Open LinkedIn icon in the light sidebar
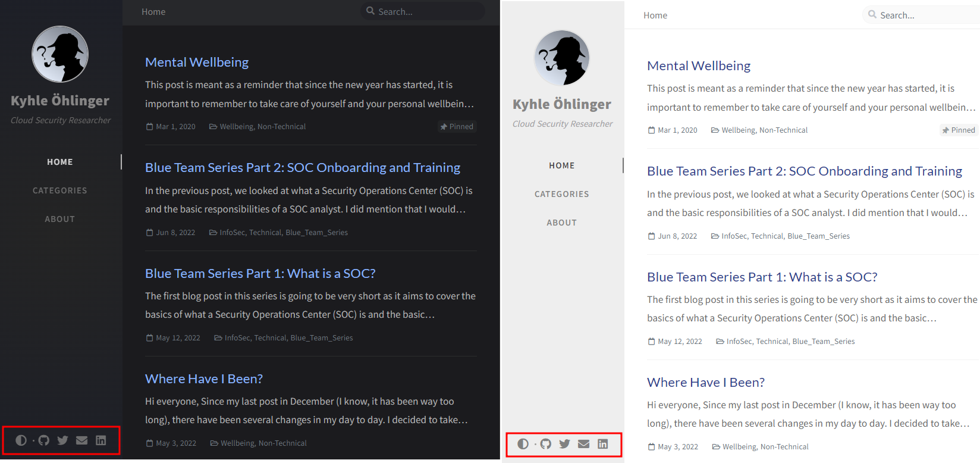 (603, 444)
